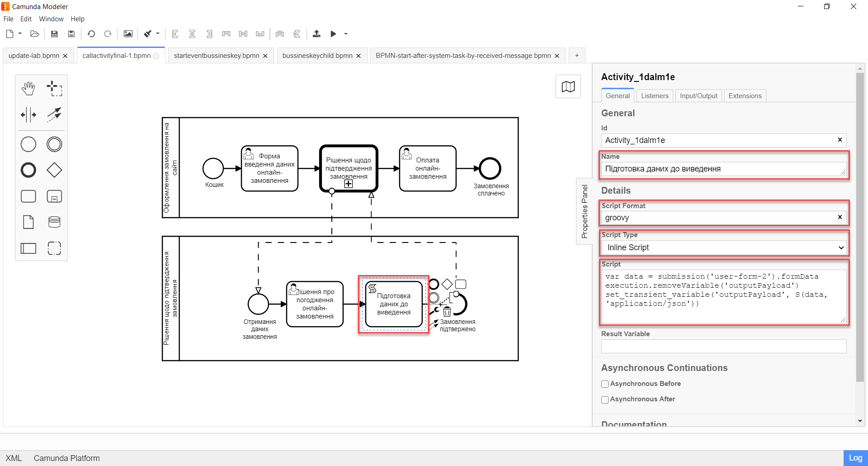This screenshot has width=868, height=466.
Task: Activate the Lasso selection tool
Action: (54, 89)
